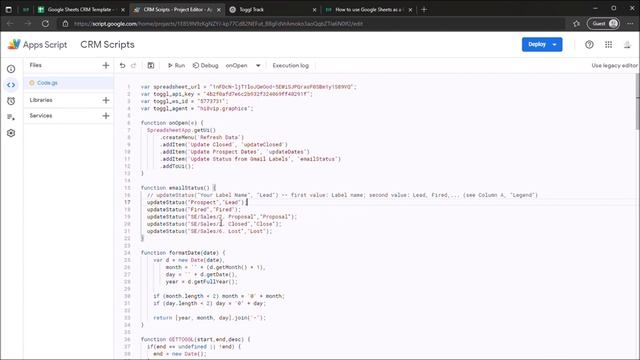Click the Libraries section label
640x360 pixels.
[x=41, y=100]
